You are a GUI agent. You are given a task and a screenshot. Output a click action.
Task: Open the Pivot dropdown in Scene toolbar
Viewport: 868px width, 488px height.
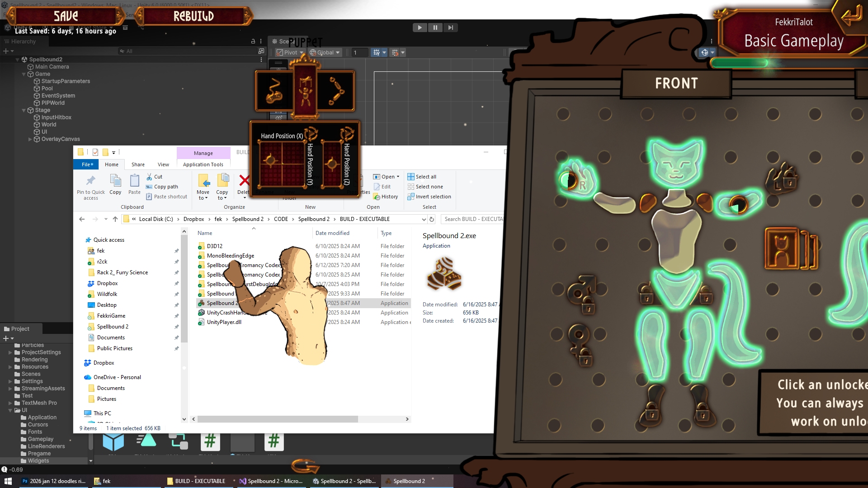pos(290,52)
